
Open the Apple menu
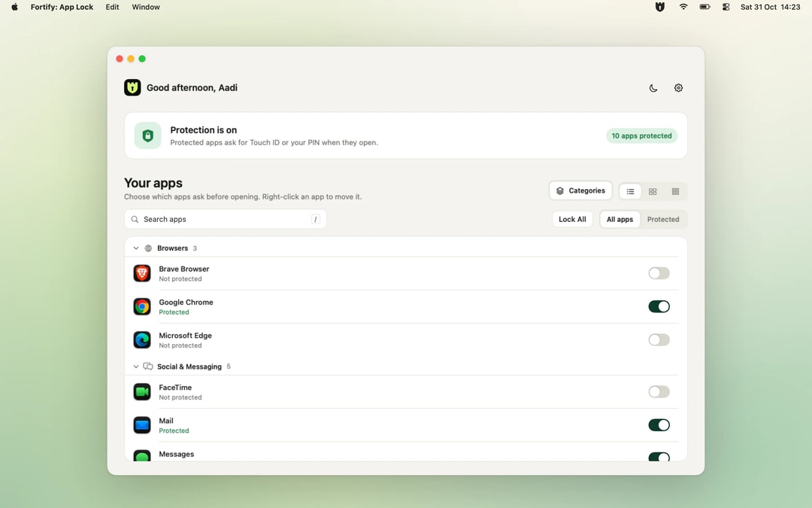pos(14,7)
